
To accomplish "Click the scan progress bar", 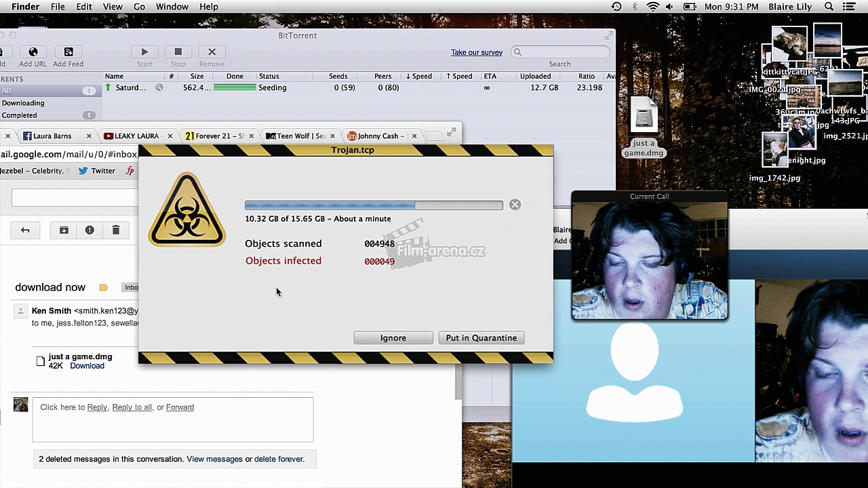I will click(374, 205).
